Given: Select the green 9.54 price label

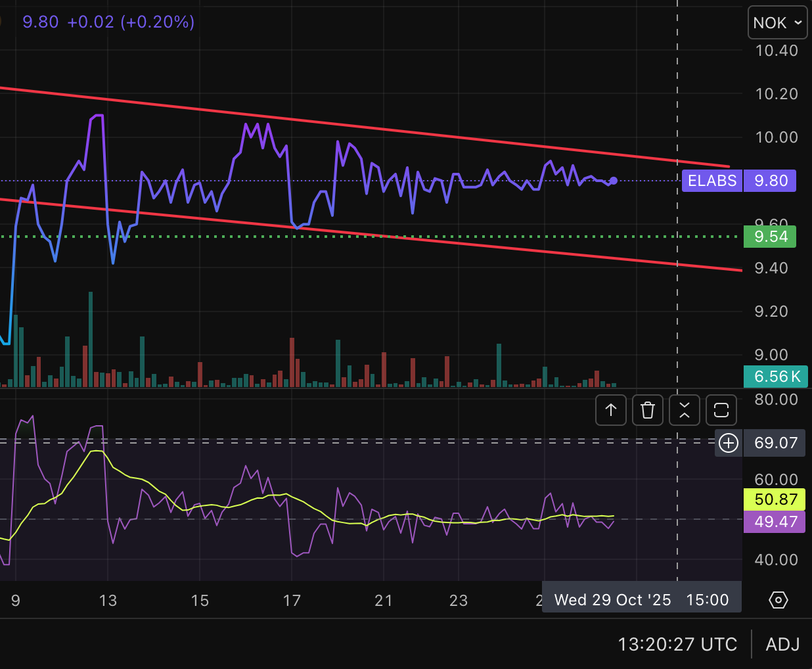Looking at the screenshot, I should pyautogui.click(x=770, y=237).
